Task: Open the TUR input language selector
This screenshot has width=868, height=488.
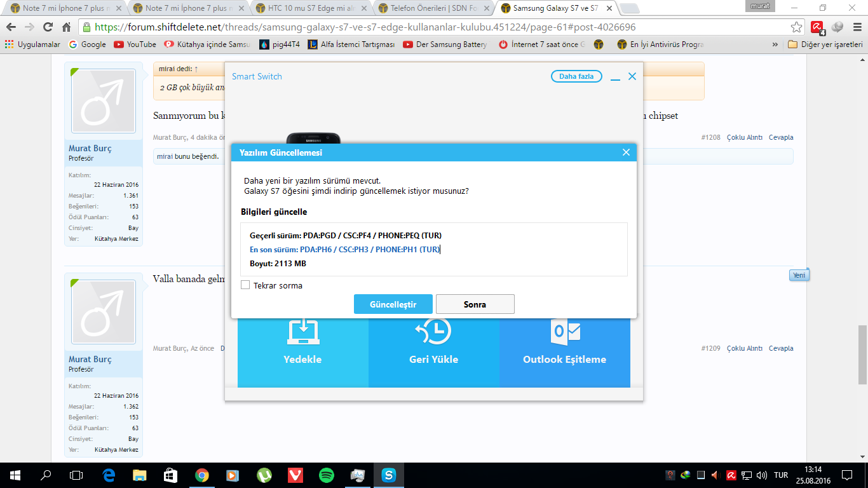Action: pos(781,475)
